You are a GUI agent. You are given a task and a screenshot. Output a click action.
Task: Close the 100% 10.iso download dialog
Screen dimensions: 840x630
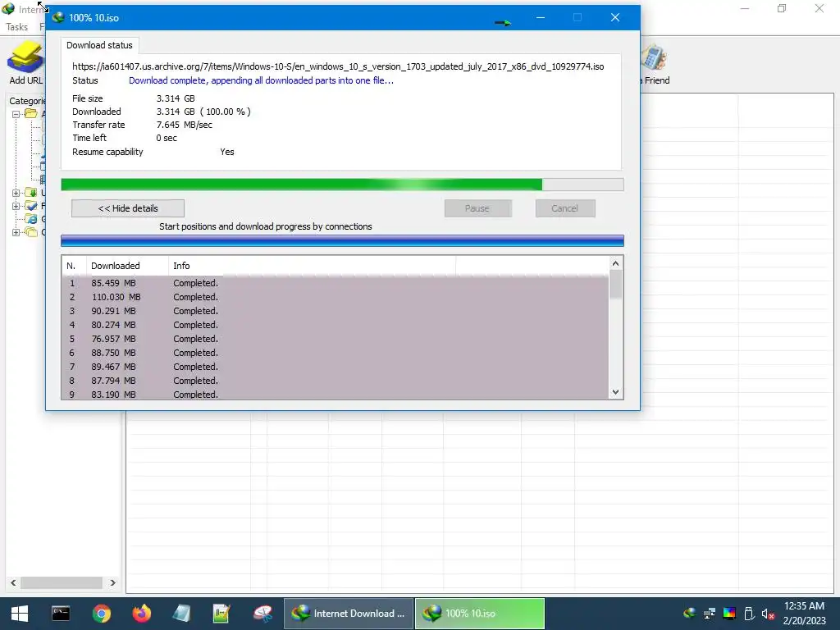point(615,18)
